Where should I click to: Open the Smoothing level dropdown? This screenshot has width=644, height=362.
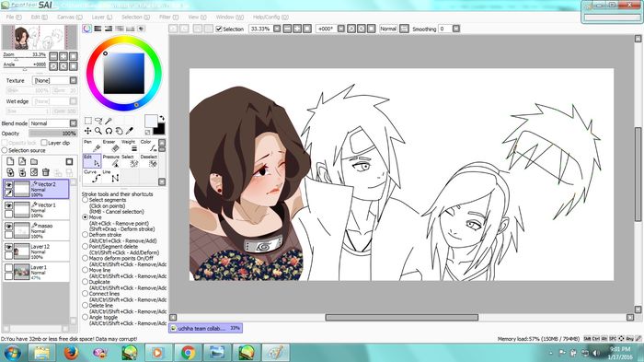[x=456, y=29]
